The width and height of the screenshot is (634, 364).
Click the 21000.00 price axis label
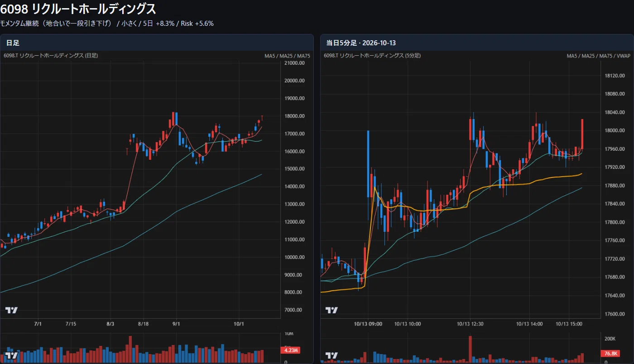click(x=293, y=63)
